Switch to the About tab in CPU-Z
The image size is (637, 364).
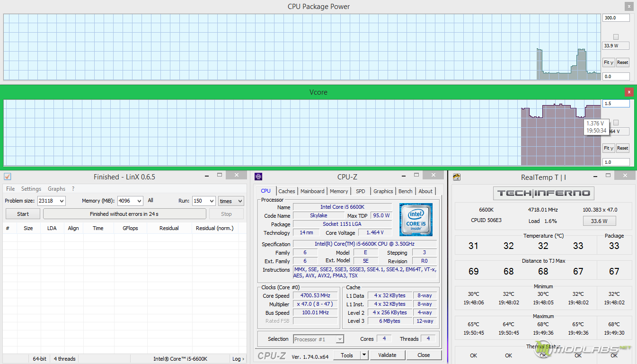[x=425, y=191]
